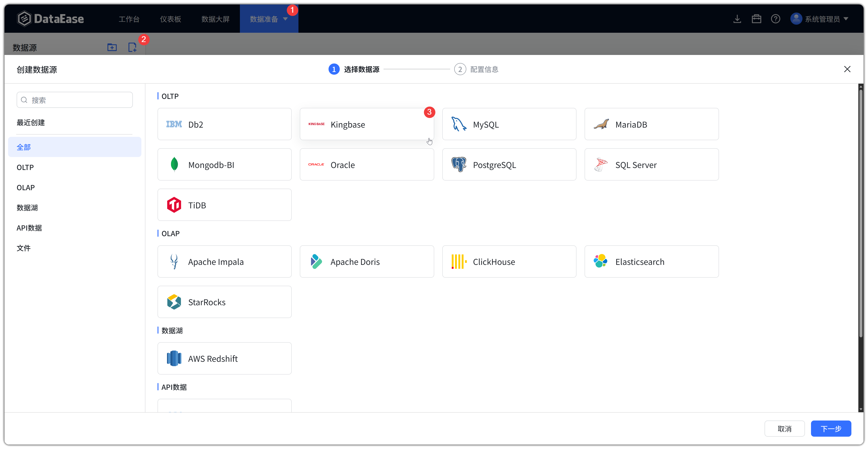Filter by OLAP category in sidebar
This screenshot has height=449, width=868.
(x=75, y=187)
